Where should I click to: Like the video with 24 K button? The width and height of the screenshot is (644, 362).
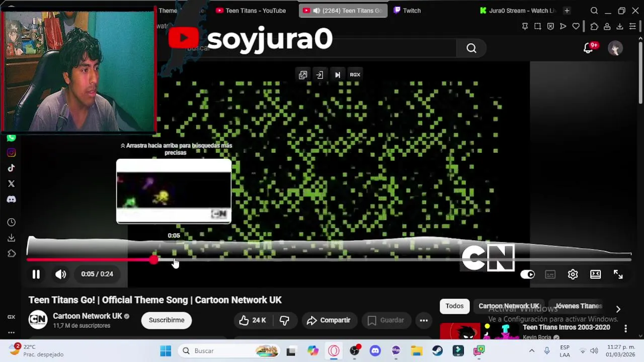[x=253, y=320]
